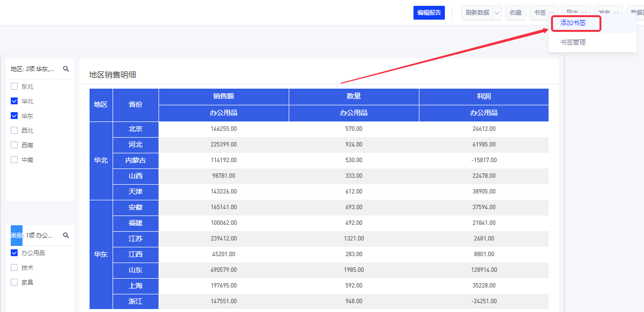Uncheck the 华北 region checkbox

[14, 101]
